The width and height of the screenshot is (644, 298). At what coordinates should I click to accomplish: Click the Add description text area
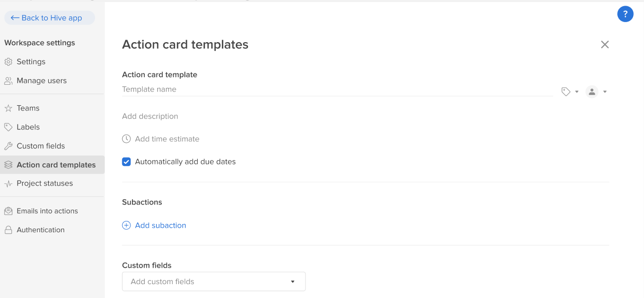pos(150,116)
